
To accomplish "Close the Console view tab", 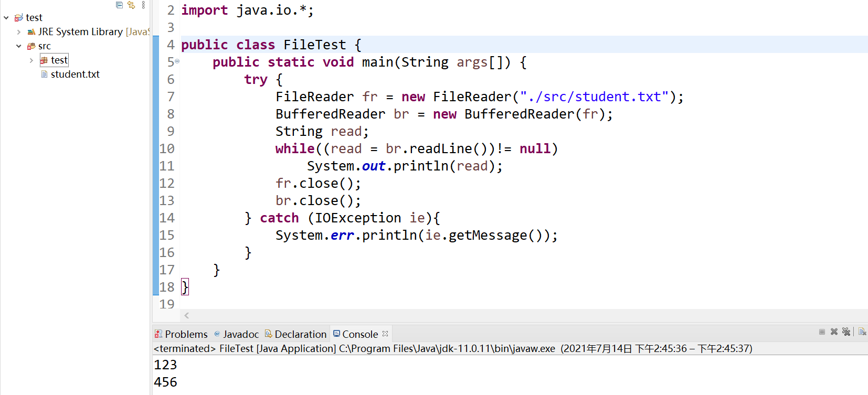I will (x=385, y=334).
